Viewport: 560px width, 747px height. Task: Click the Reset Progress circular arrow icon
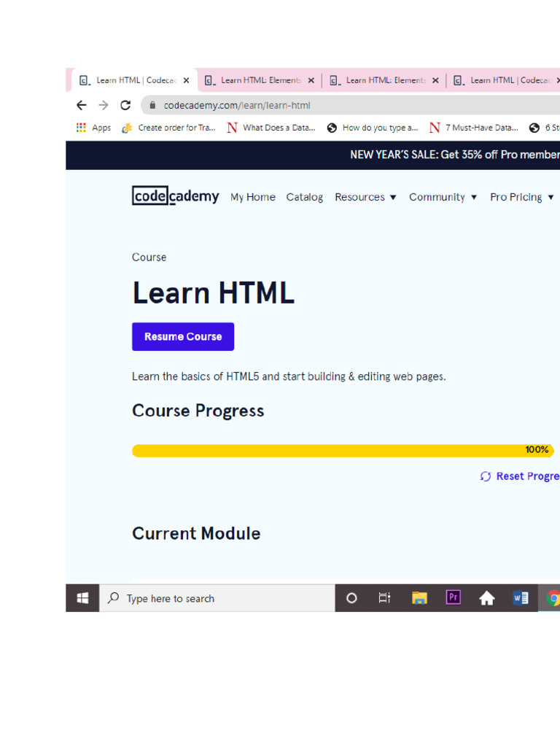pos(485,476)
